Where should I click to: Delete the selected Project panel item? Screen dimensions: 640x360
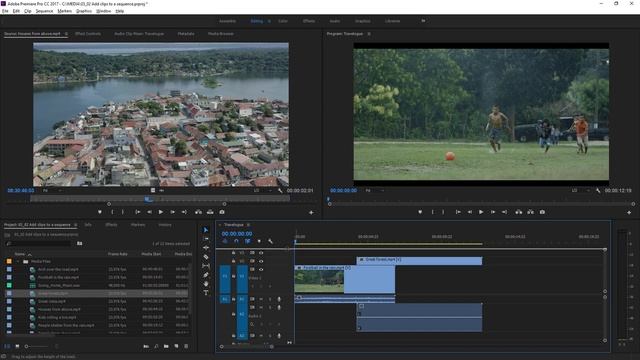[x=186, y=346]
